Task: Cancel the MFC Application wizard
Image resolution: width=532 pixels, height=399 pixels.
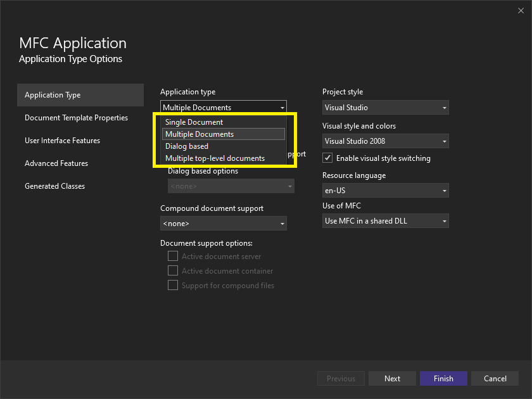Action: tap(495, 378)
